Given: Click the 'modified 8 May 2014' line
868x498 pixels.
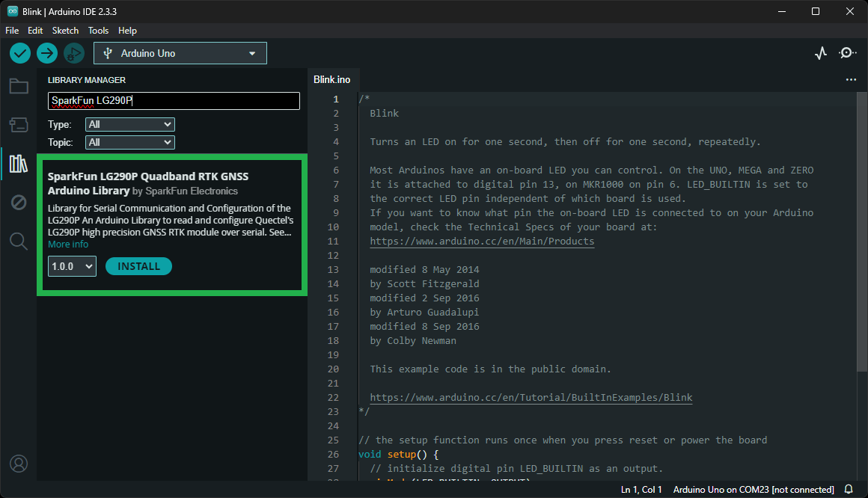Looking at the screenshot, I should coord(424,269).
